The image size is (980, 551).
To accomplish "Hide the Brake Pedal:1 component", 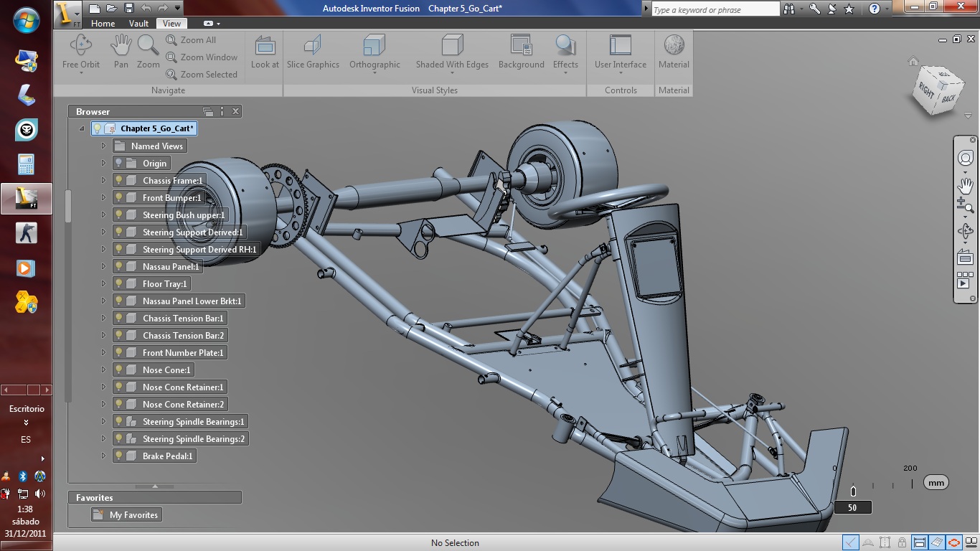I will tap(119, 456).
